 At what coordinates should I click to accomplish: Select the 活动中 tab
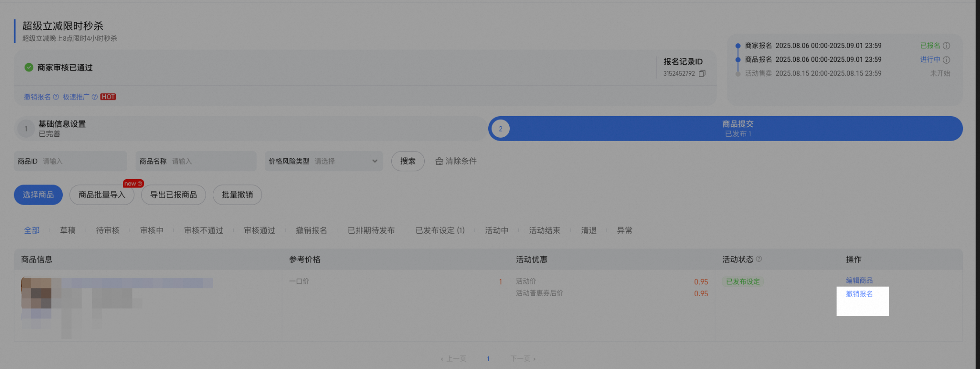(x=497, y=231)
